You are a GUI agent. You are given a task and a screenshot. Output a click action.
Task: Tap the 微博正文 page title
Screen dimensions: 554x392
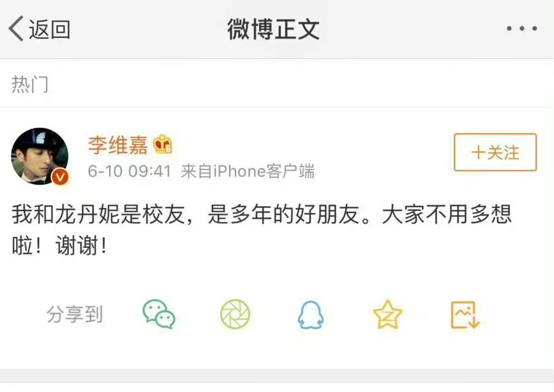pyautogui.click(x=273, y=29)
